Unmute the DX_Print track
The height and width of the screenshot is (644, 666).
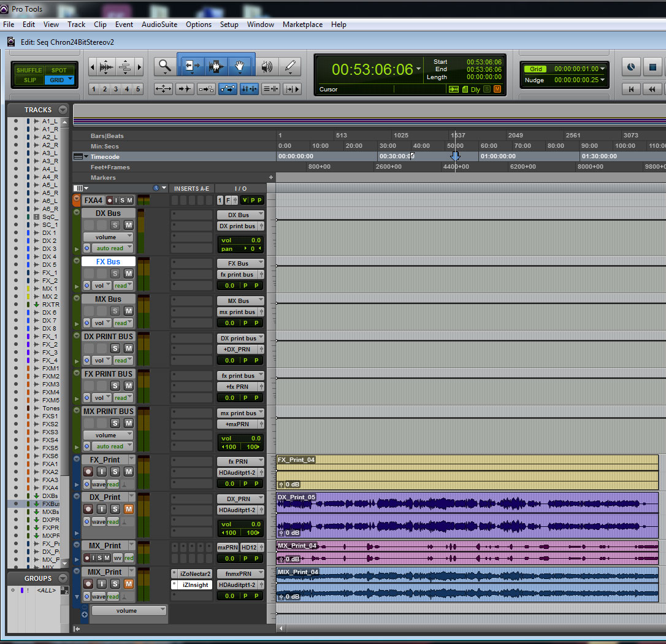[128, 509]
